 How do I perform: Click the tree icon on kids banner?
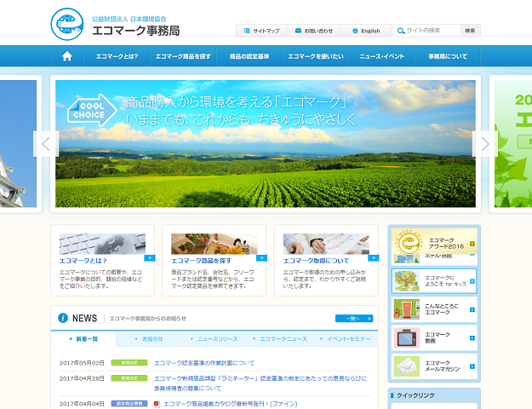407,281
